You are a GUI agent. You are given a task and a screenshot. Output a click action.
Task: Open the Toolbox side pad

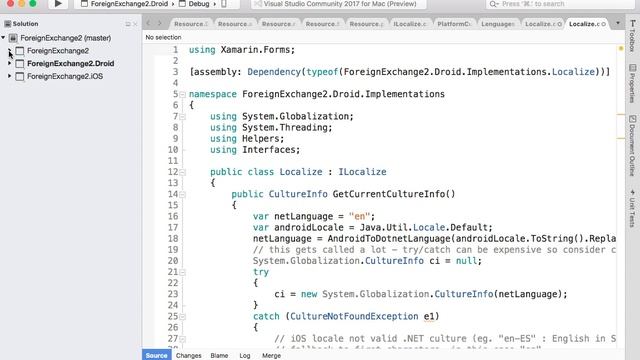coord(632,36)
